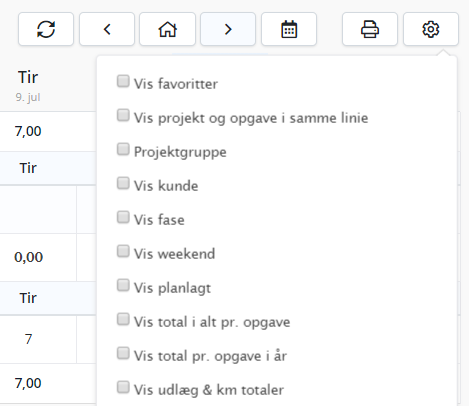Select the Tir 9. jul column header

[x=28, y=86]
